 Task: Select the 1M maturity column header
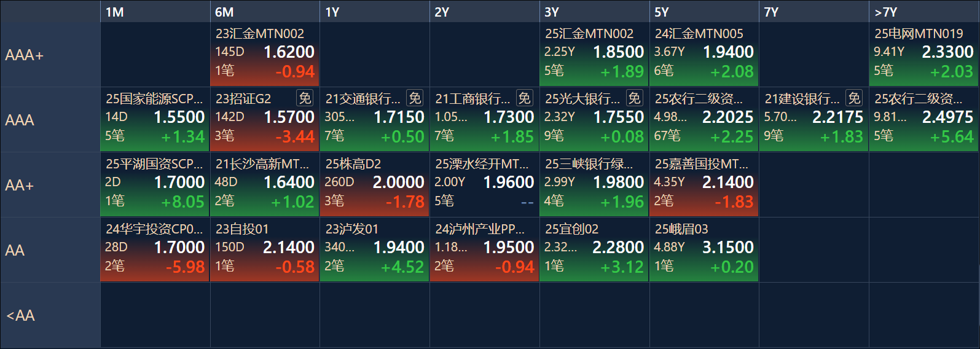[x=155, y=12]
